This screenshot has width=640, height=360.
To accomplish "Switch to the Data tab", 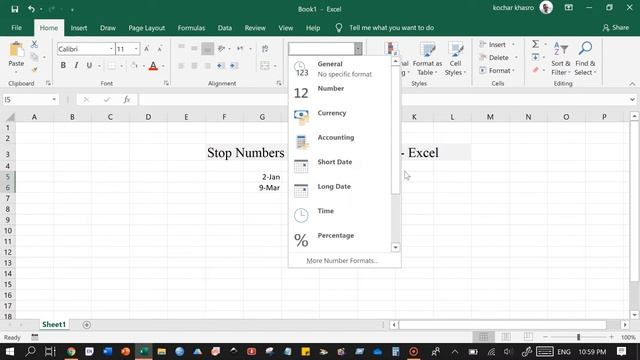I will click(224, 28).
